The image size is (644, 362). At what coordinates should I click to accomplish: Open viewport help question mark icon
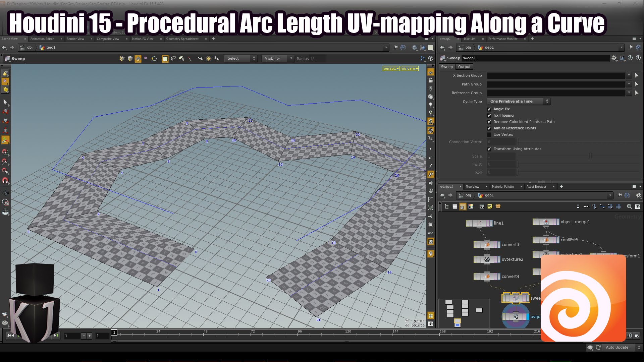(431, 59)
